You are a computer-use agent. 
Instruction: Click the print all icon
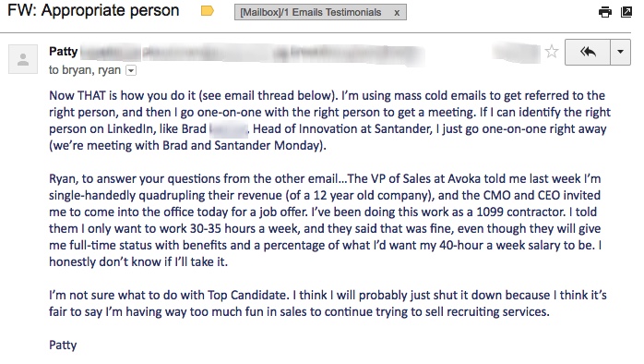pyautogui.click(x=605, y=12)
